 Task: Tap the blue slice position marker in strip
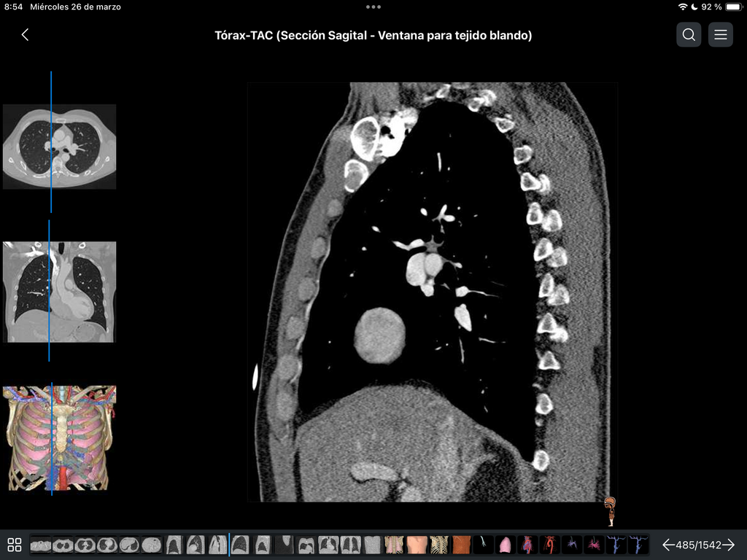click(x=229, y=544)
